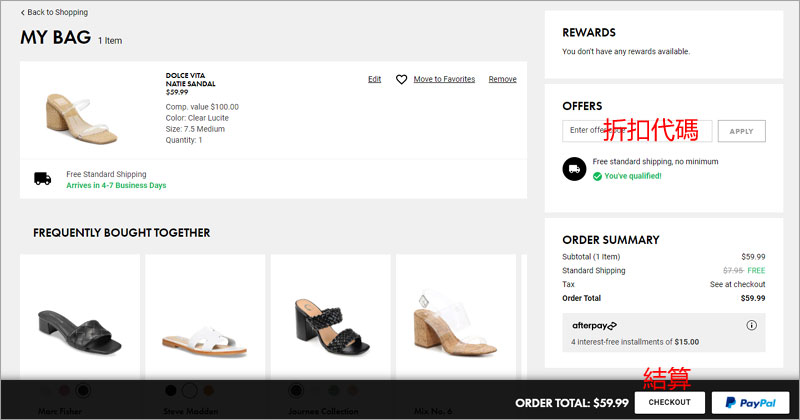Click the black truck icon in Offers
This screenshot has width=800, height=420.
pyautogui.click(x=573, y=168)
